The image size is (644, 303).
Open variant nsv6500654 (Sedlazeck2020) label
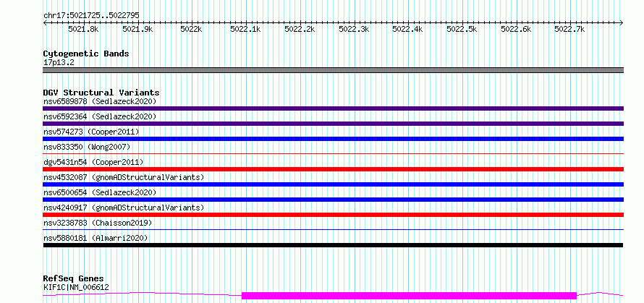100,192
